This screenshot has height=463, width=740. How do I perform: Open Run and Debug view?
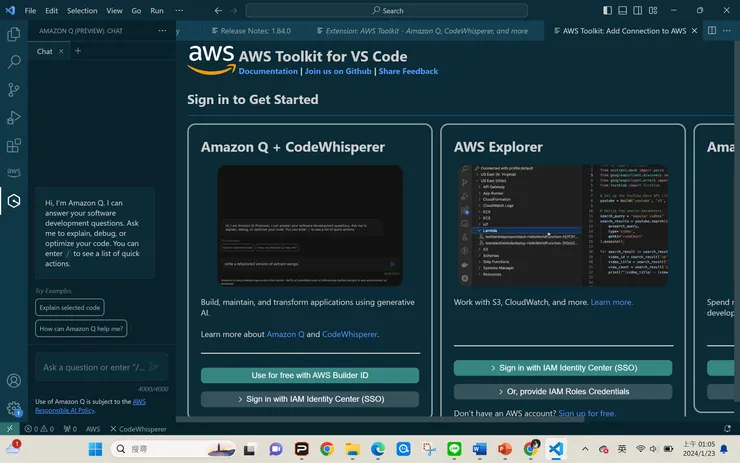pos(14,117)
